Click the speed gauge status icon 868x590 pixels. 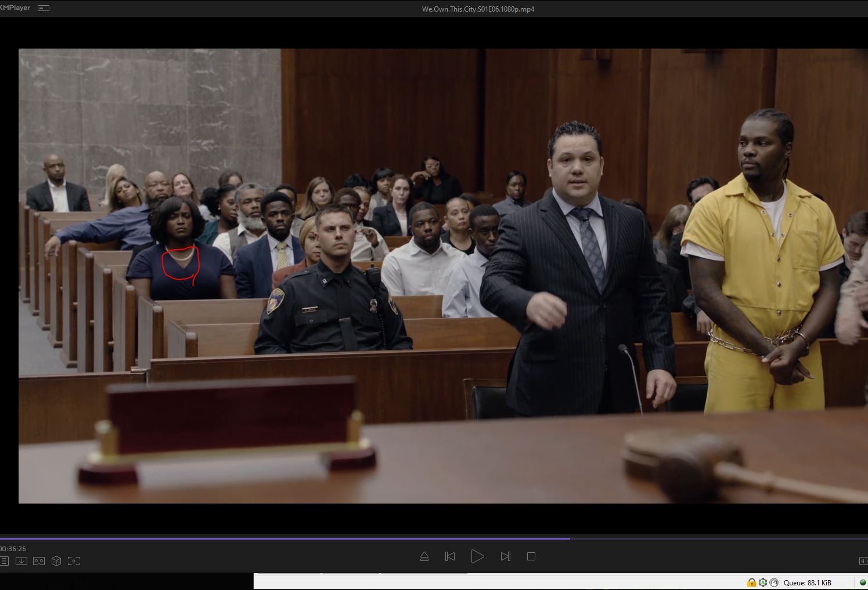tap(773, 582)
